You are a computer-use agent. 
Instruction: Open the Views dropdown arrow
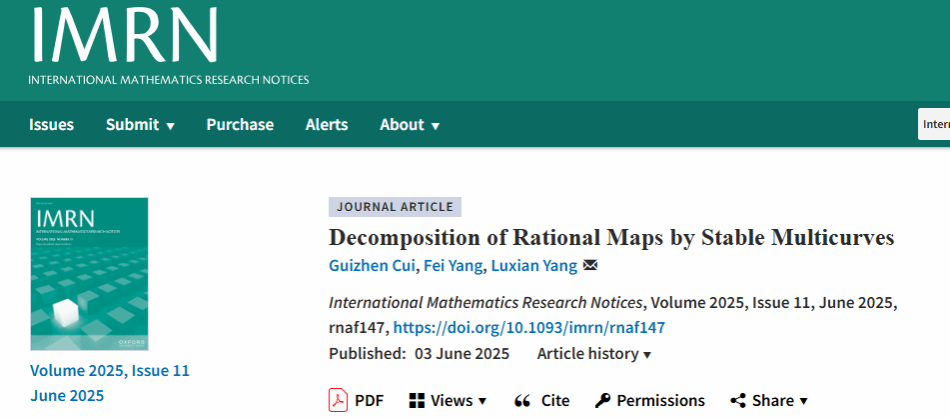(x=482, y=401)
